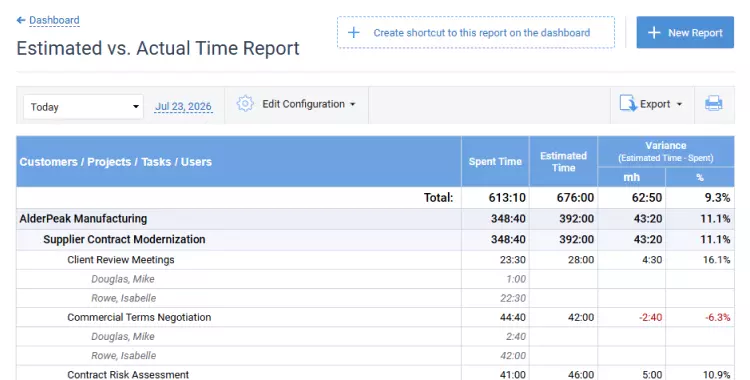Screen dimensions: 750x380
Task: Open the Today date range dropdown
Action: 83,107
